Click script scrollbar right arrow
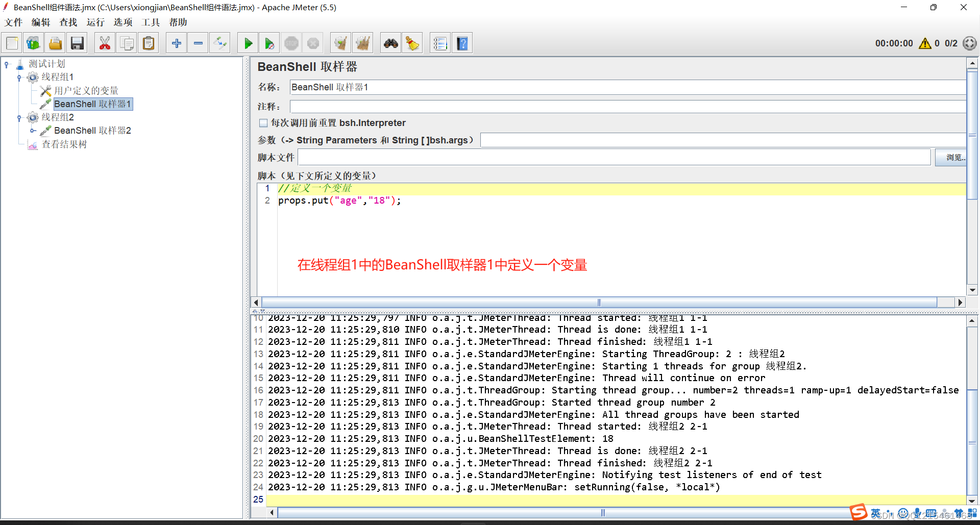This screenshot has height=525, width=980. click(960, 302)
